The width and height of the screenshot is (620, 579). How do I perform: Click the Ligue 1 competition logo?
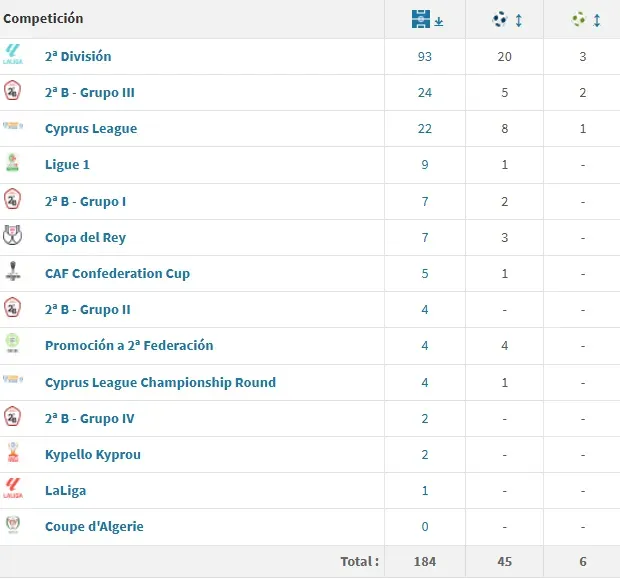click(x=12, y=164)
